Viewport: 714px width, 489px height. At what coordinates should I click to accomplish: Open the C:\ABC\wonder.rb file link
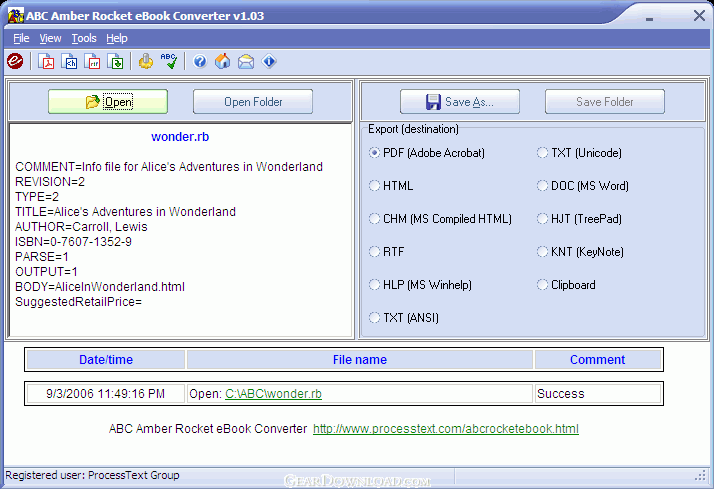[273, 394]
